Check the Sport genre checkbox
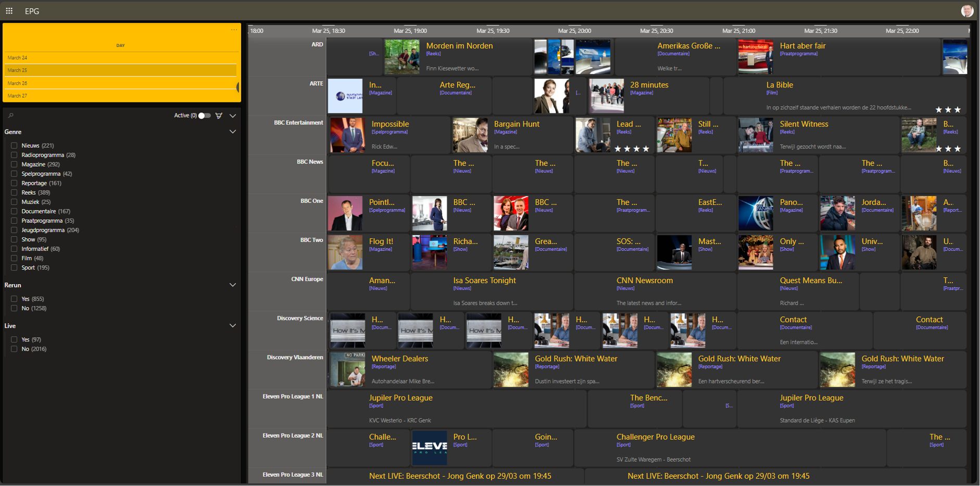The image size is (980, 486). [14, 267]
